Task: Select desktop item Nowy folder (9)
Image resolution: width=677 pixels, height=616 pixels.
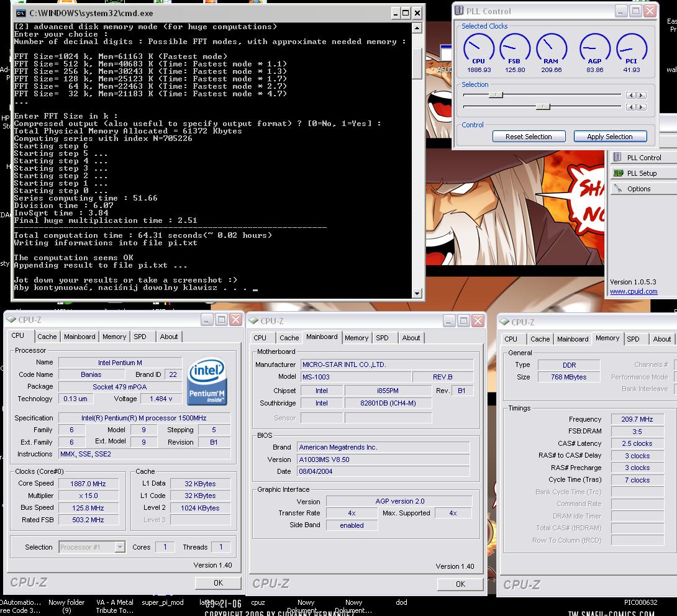Action: click(66, 607)
